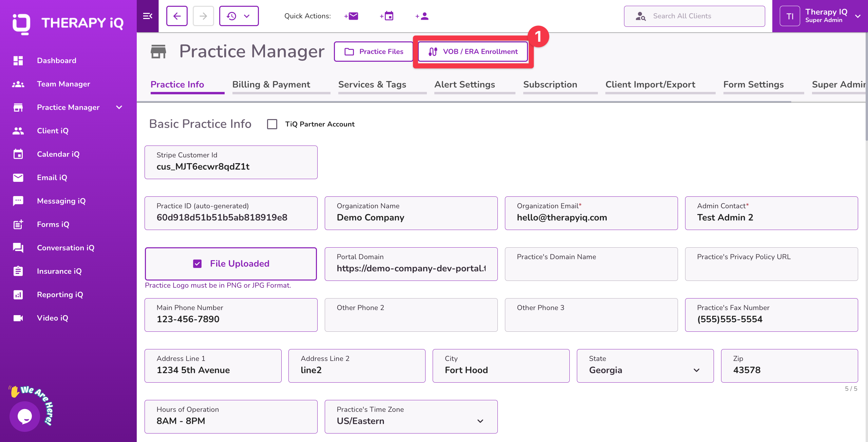Click the Search All Clients field

(694, 16)
